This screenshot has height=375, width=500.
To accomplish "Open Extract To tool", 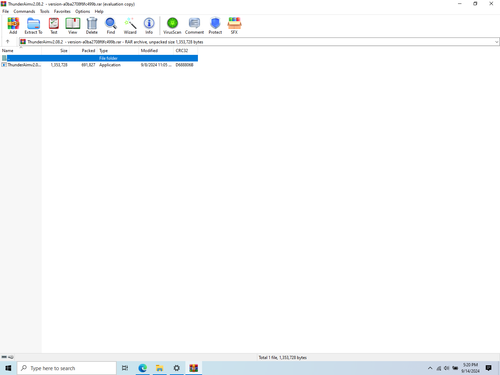I will coord(33,26).
